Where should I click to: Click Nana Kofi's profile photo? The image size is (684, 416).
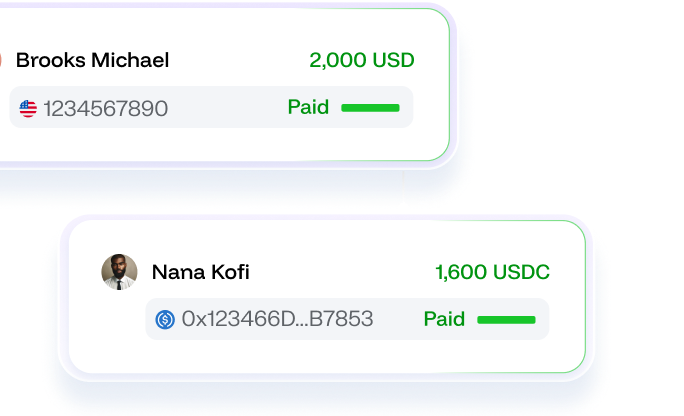pos(119,272)
